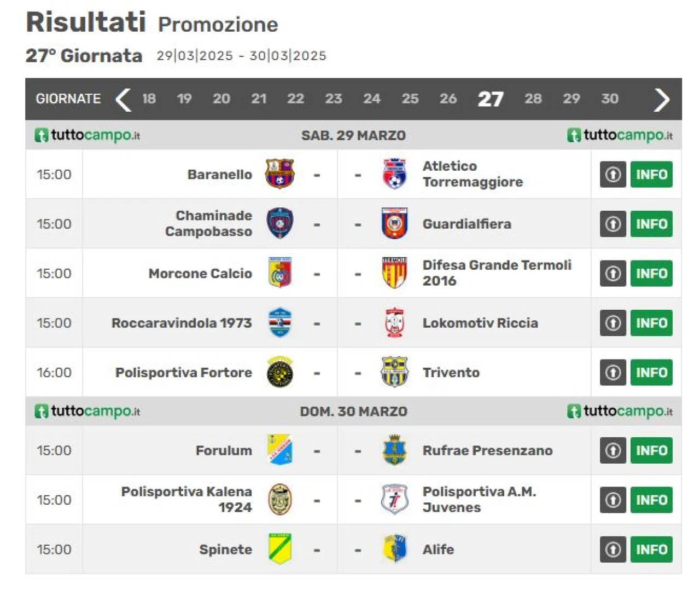The image size is (700, 590).
Task: Open INFO for Polisportiva Fortore match
Action: tap(651, 372)
